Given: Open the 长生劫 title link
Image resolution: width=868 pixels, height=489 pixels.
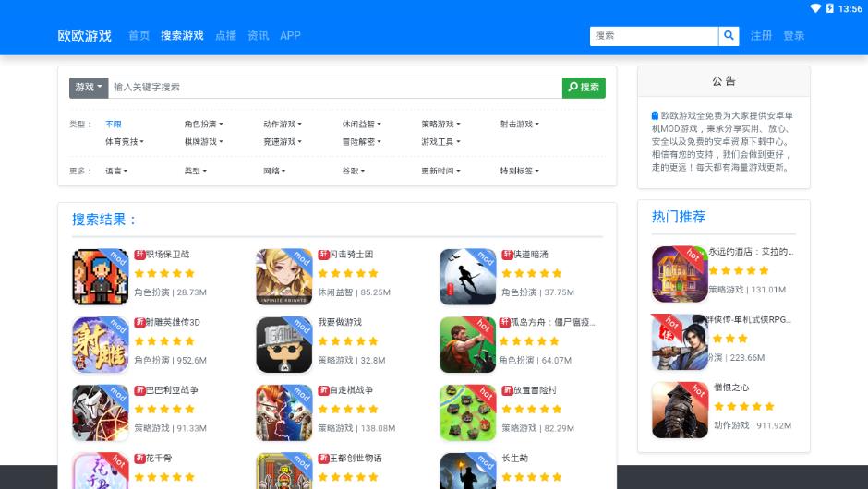Looking at the screenshot, I should pos(515,458).
